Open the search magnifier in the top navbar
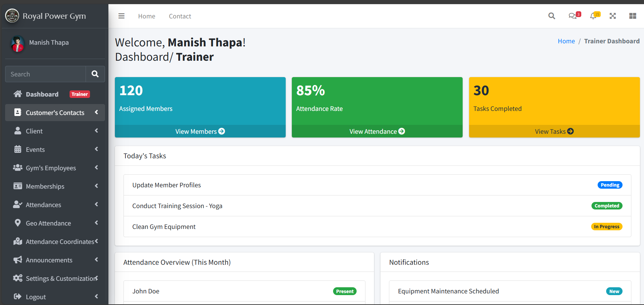 [551, 16]
